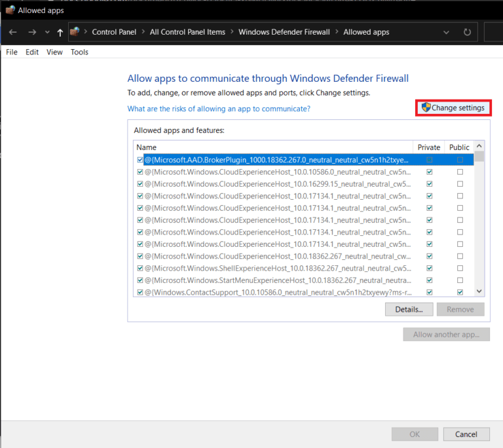The height and width of the screenshot is (448, 503).
Task: Click the Remove button
Action: point(460,309)
